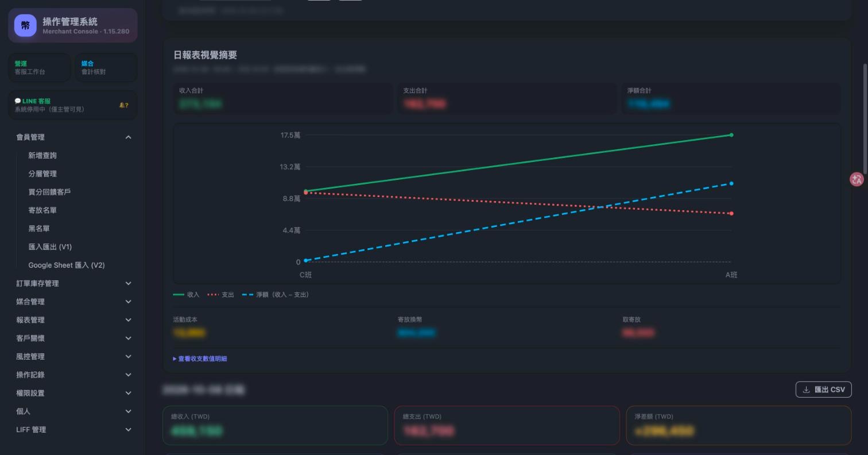Viewport: 868px width, 455px height.
Task: Open 黑名單 in the sidebar
Action: 39,229
